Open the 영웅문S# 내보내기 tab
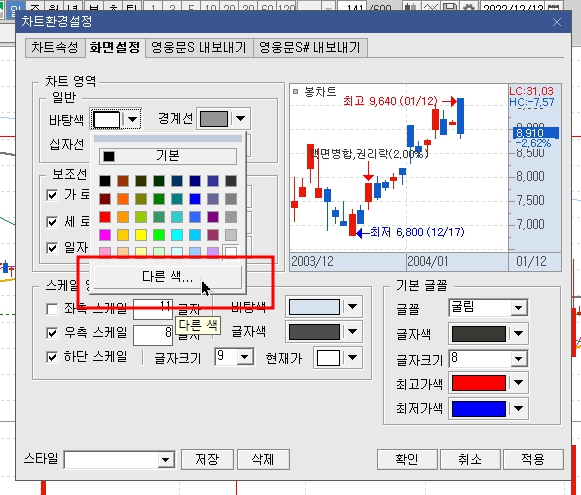581x495 pixels. point(310,47)
